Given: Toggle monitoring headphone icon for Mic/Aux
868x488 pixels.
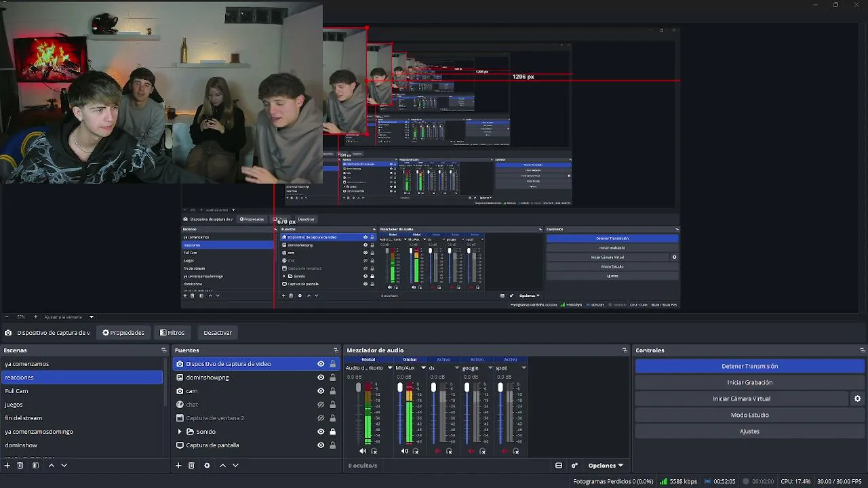Looking at the screenshot, I should point(416,451).
